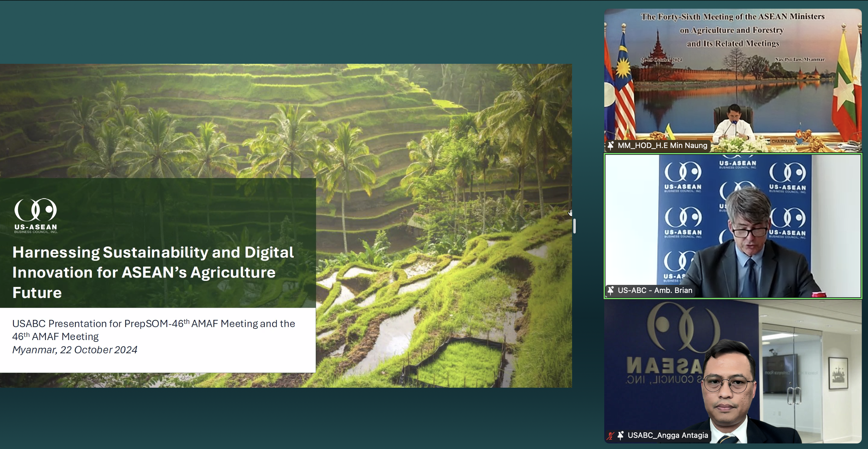Click the rice terrace photo in slide

pyautogui.click(x=444, y=225)
